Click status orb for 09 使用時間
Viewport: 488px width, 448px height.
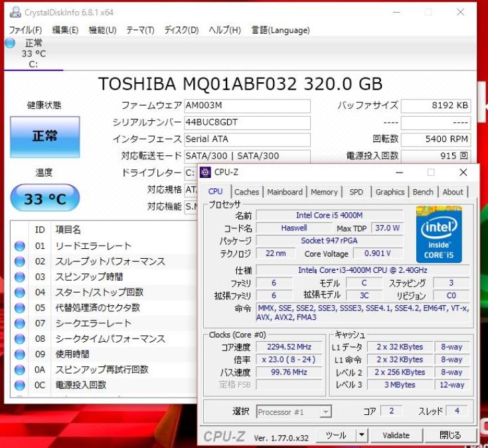tap(20, 354)
